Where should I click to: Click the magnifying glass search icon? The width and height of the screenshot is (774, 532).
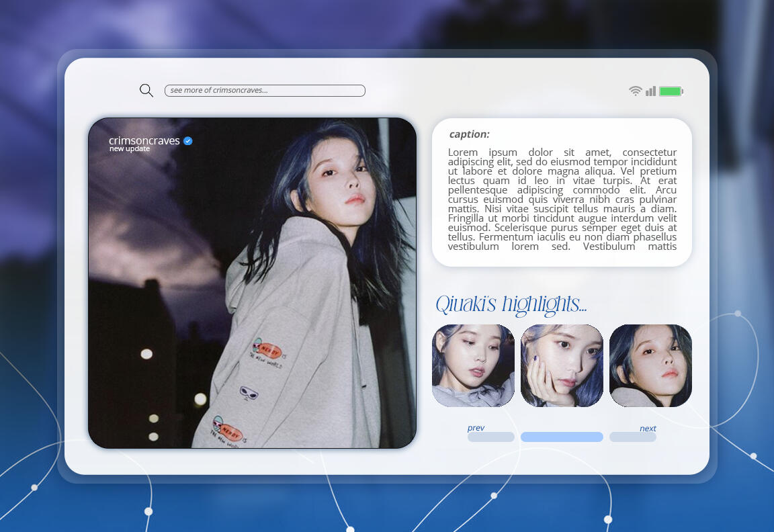pyautogui.click(x=146, y=90)
